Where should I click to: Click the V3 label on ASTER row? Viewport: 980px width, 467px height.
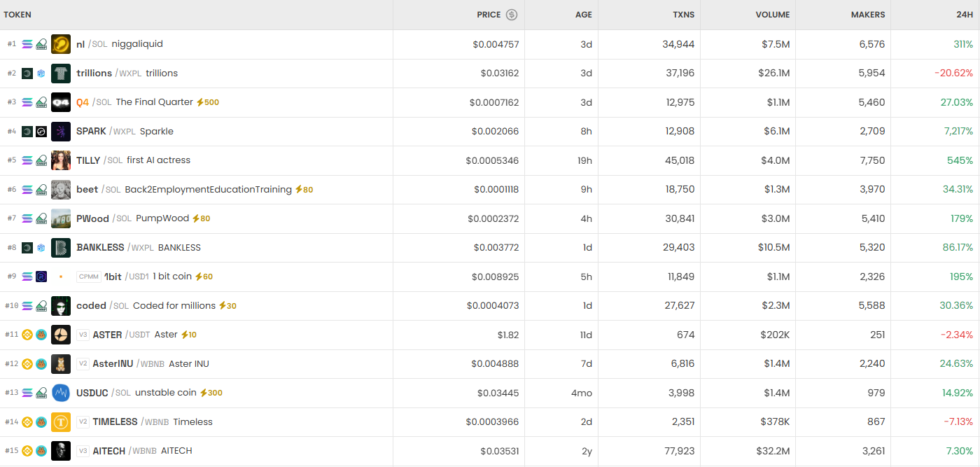click(83, 335)
